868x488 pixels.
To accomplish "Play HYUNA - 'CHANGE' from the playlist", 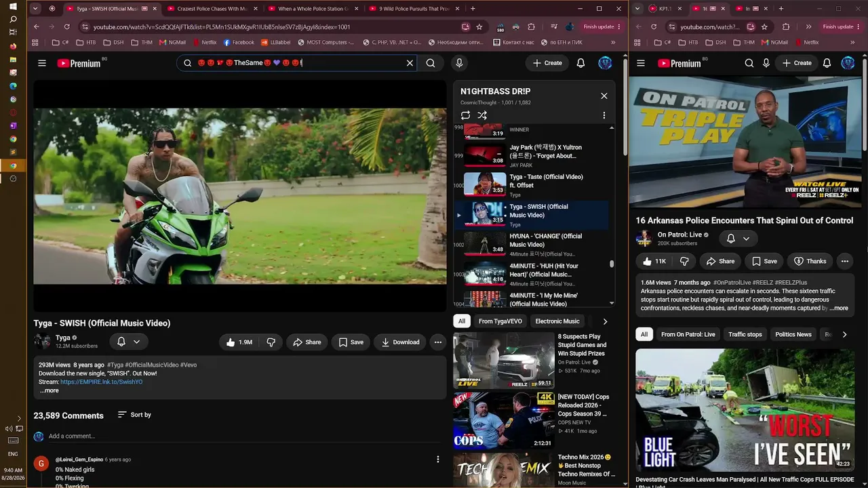I will (x=532, y=244).
